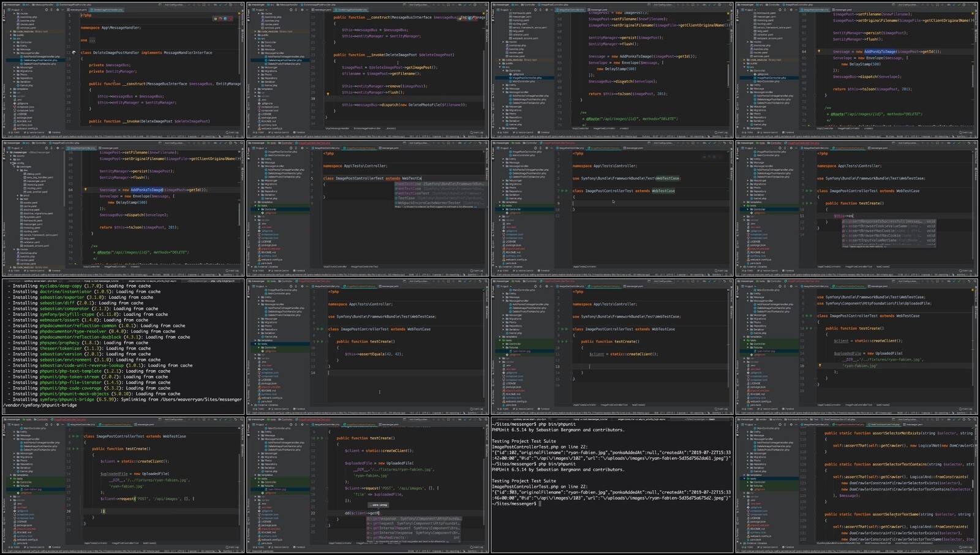Open the frame dispatching new DeletePhotoFile
The width and height of the screenshot is (980, 555).
[367, 70]
